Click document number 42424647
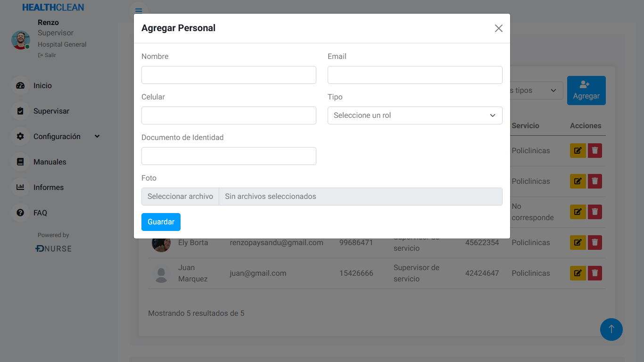This screenshot has width=644, height=362. (482, 273)
